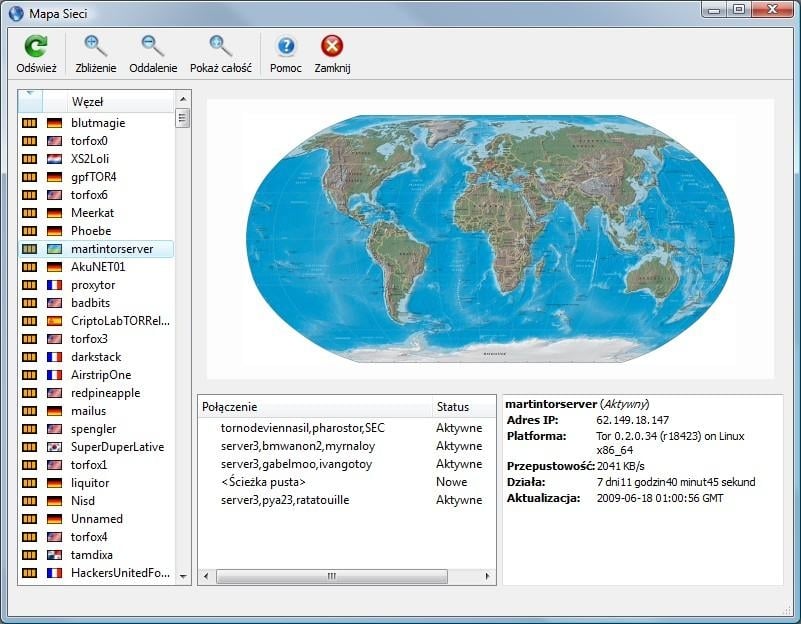Click the node list scroll-down arrow
This screenshot has width=801, height=624.
182,576
